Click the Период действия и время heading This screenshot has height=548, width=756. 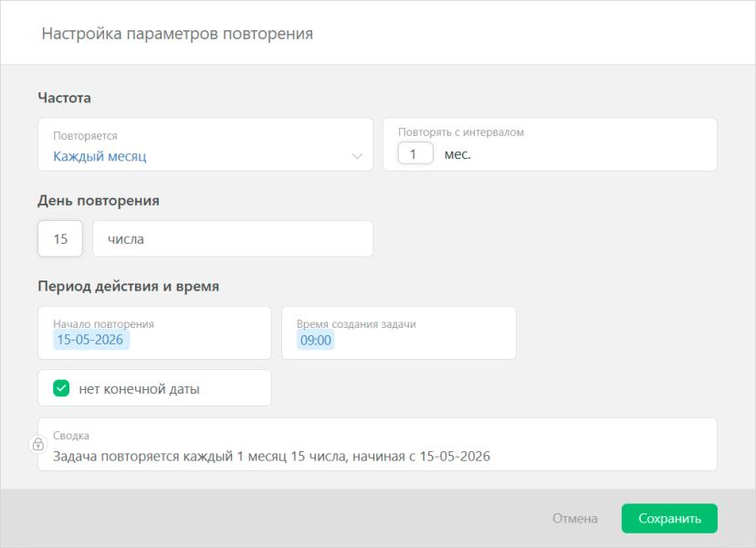tap(128, 286)
